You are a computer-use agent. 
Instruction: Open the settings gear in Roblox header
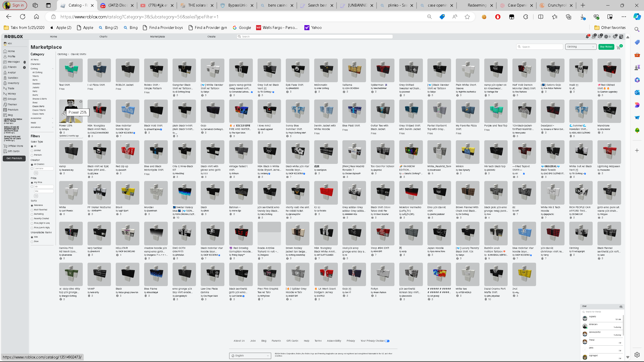tap(615, 37)
